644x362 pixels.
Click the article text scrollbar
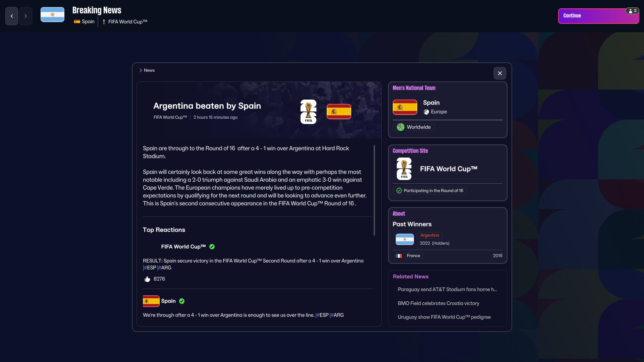click(374, 190)
